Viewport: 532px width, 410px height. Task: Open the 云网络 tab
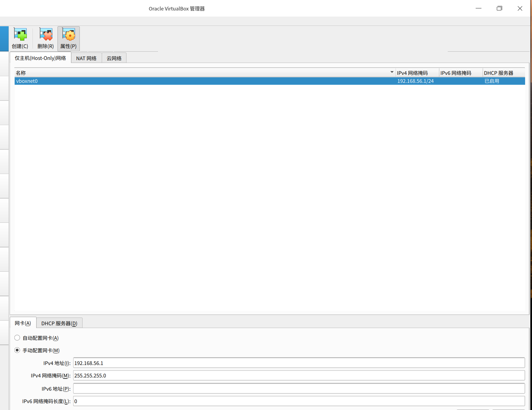pos(114,58)
